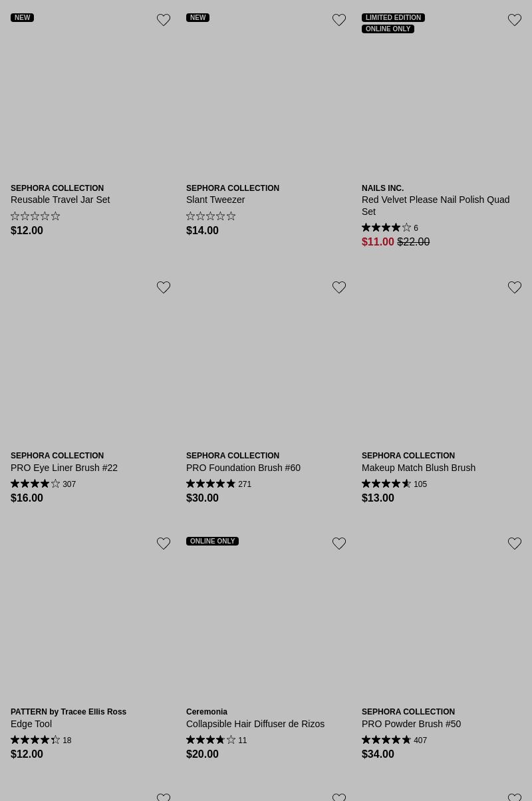View Red Velvet Please Nail Polish Quad Set
The height and width of the screenshot is (801, 532).
coord(435,205)
